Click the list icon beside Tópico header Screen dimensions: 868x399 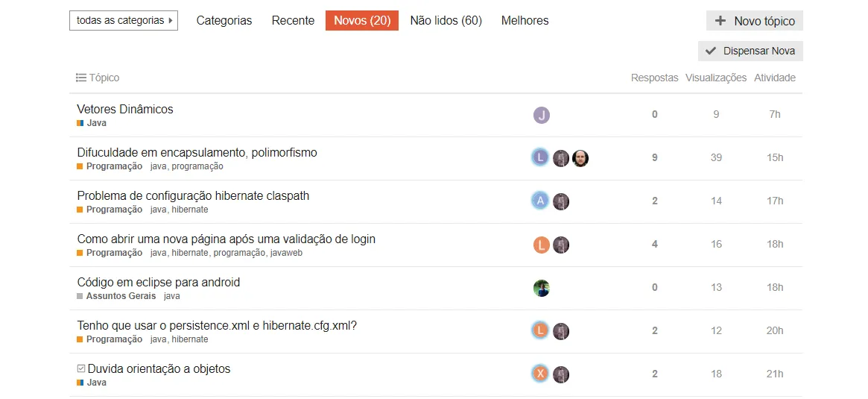(x=81, y=78)
